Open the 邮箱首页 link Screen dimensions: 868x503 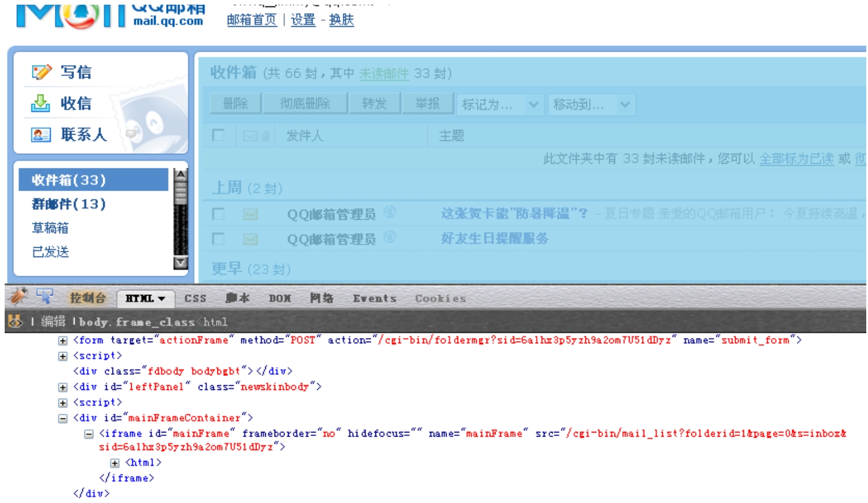252,20
